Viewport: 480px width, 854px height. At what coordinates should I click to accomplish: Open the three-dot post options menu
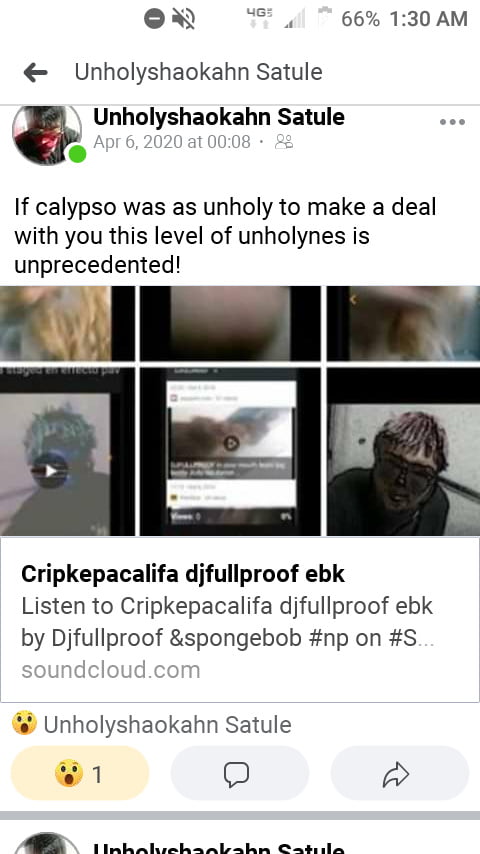click(x=452, y=122)
